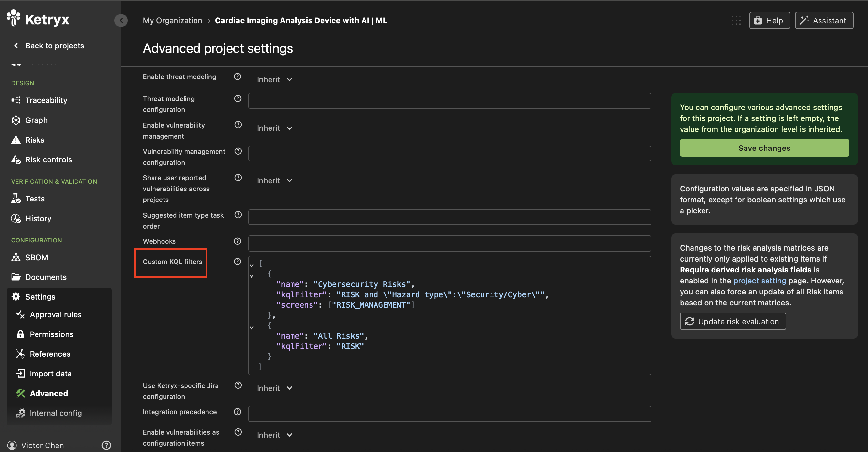This screenshot has height=452, width=868.
Task: Focus the Suggested item type task order field
Action: (x=450, y=217)
